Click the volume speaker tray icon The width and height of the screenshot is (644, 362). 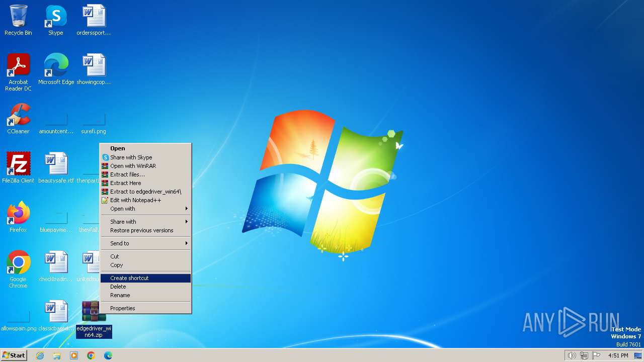(x=572, y=355)
